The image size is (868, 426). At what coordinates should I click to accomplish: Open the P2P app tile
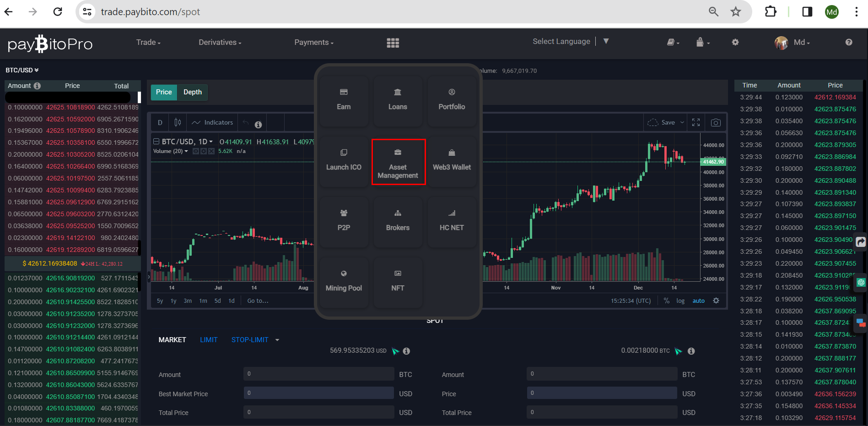coord(344,222)
